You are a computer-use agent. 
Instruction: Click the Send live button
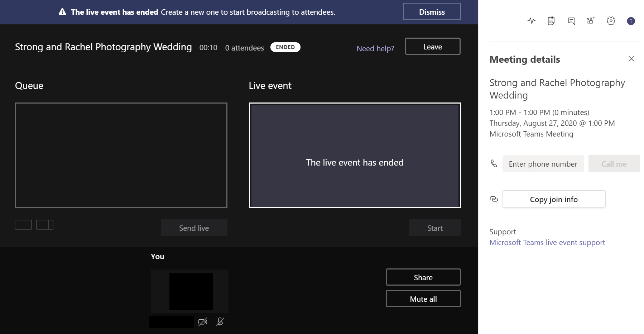tap(194, 228)
